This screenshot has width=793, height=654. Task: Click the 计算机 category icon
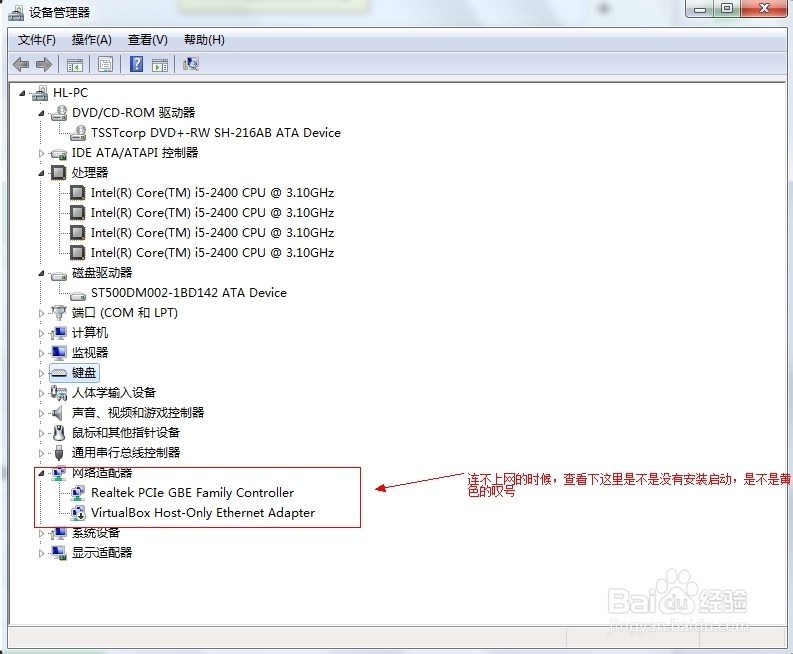(x=59, y=333)
